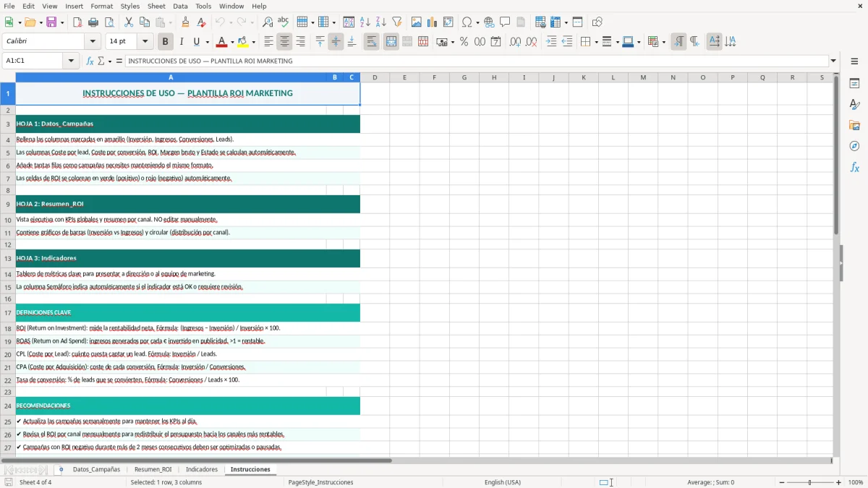
Task: Open the Styles menu
Action: pos(130,6)
